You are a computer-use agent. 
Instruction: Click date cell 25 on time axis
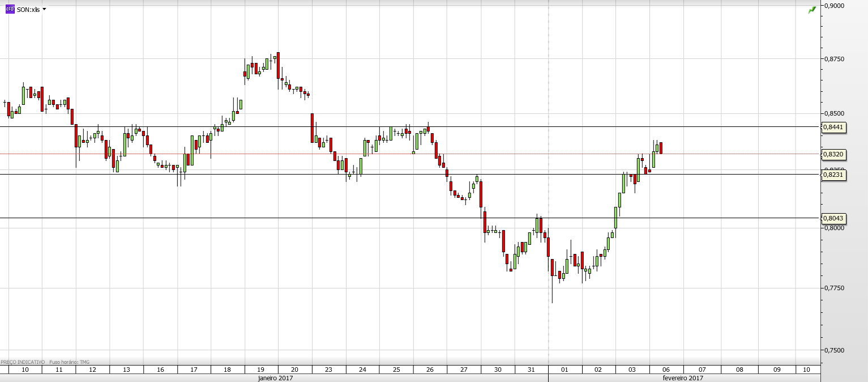point(396,370)
